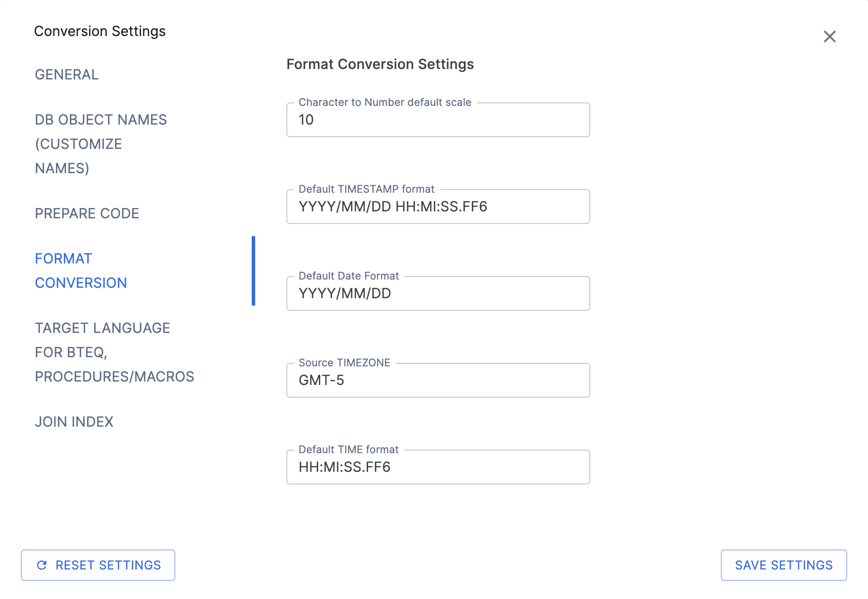The height and width of the screenshot is (599, 868).
Task: Select the YYYY/MM/DD date format text
Action: (x=345, y=293)
